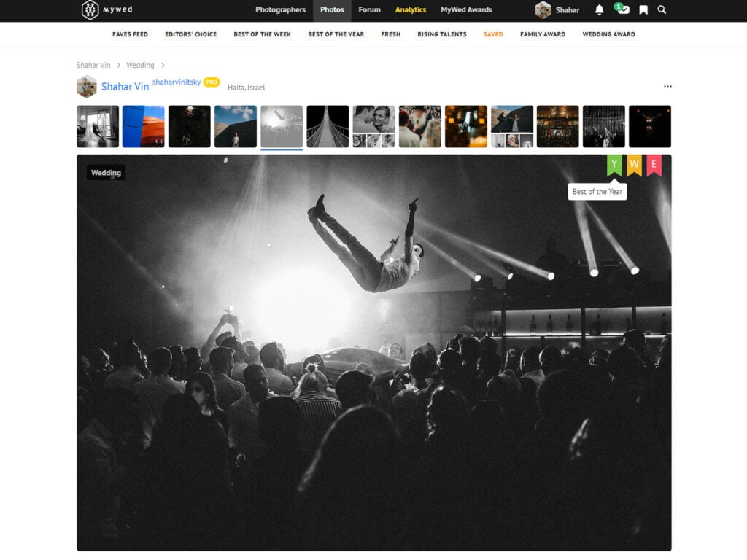Click the Wedding breadcrumb link
This screenshot has height=560, width=747.
click(x=140, y=65)
